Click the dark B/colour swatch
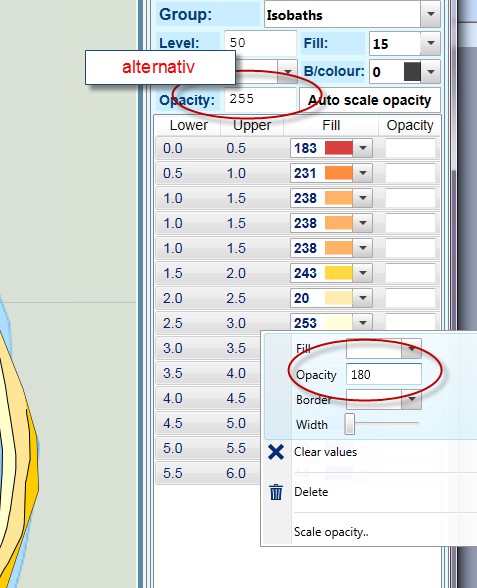The width and height of the screenshot is (477, 588). pyautogui.click(x=412, y=71)
